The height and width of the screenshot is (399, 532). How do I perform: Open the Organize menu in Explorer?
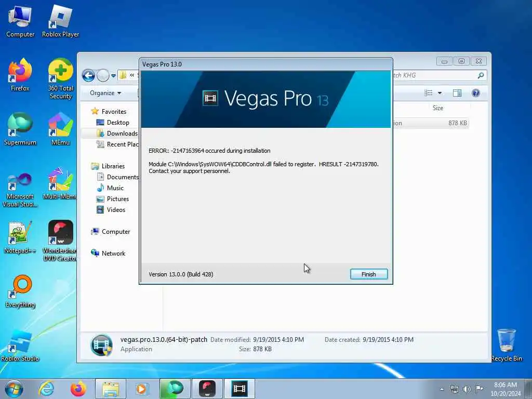pos(105,93)
